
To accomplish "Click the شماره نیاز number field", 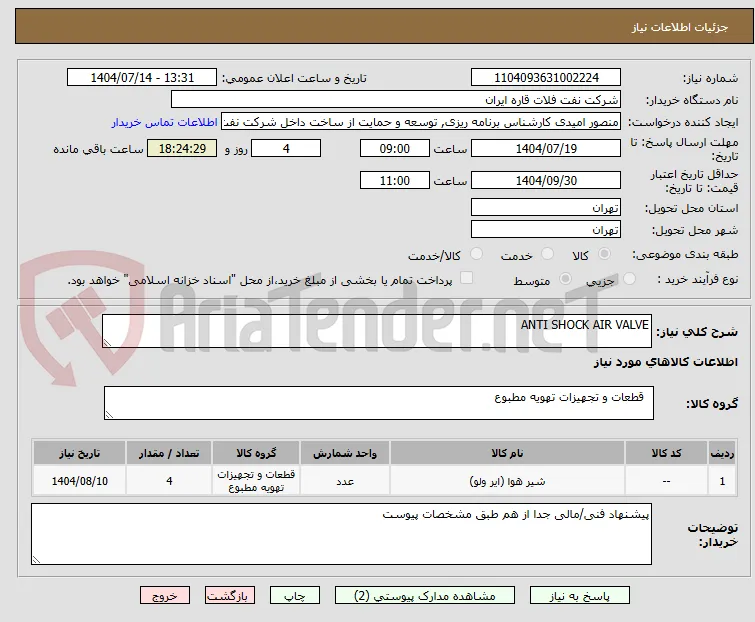I will (546, 78).
